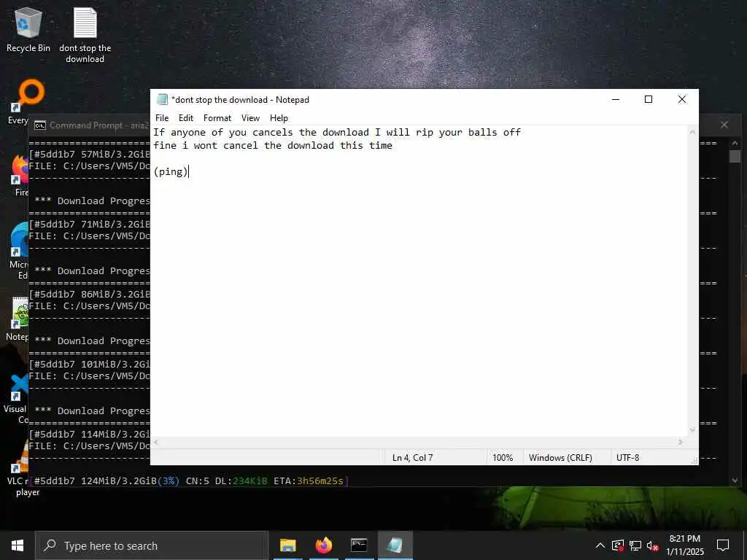Click the Notepad vertical scrollbar down arrow
Image resolution: width=747 pixels, height=560 pixels.
coord(693,430)
